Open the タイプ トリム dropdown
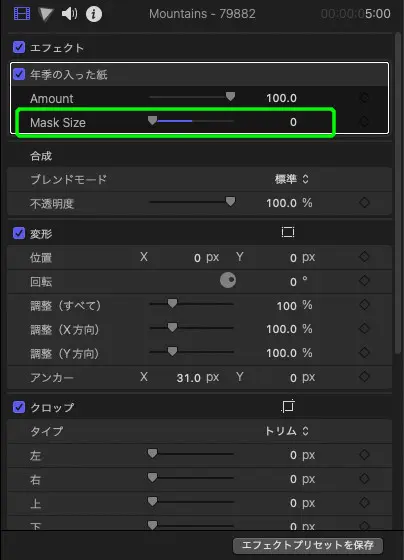Screen dimensions: 404x560 click(286, 431)
